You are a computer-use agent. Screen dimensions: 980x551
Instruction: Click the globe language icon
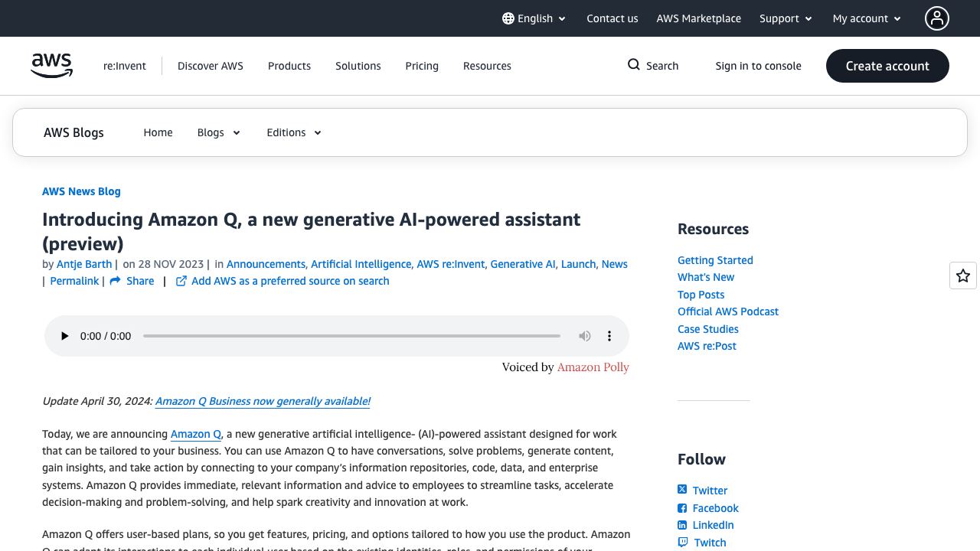click(508, 18)
